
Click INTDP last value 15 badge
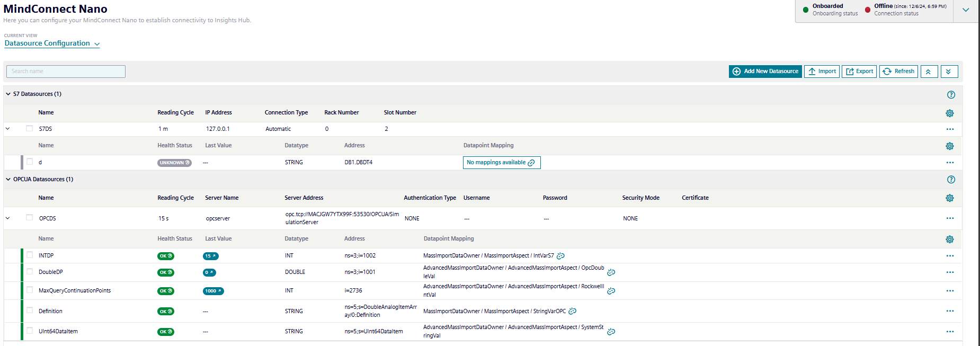click(x=210, y=256)
